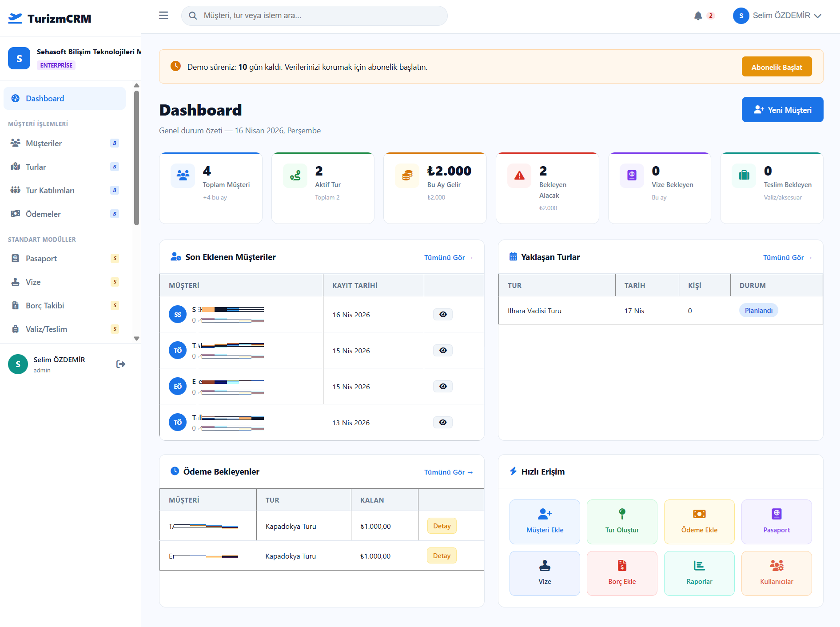Image resolution: width=840 pixels, height=627 pixels.
Task: Open the Raporlar quick access tile
Action: tap(699, 573)
